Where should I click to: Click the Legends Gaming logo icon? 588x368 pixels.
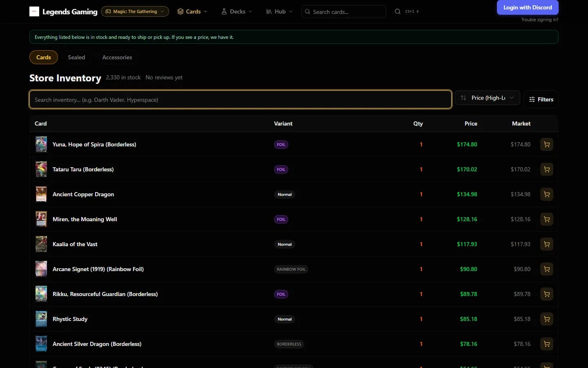click(x=34, y=11)
